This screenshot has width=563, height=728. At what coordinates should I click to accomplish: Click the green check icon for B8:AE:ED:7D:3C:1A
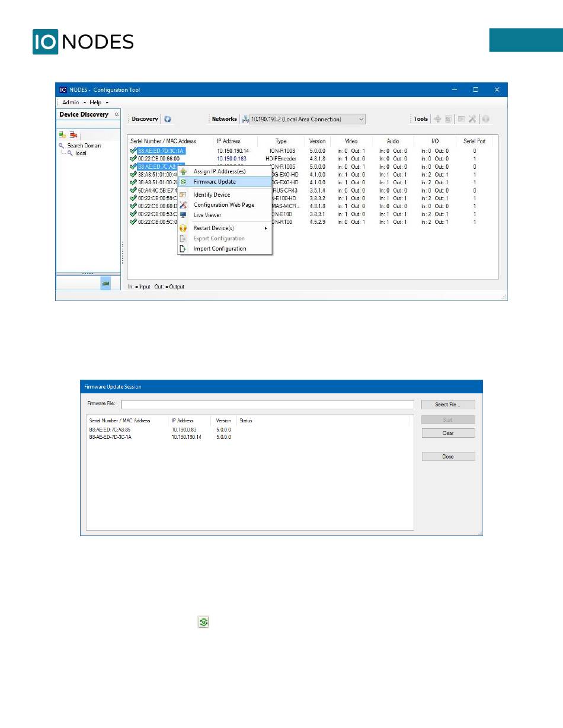click(x=133, y=151)
